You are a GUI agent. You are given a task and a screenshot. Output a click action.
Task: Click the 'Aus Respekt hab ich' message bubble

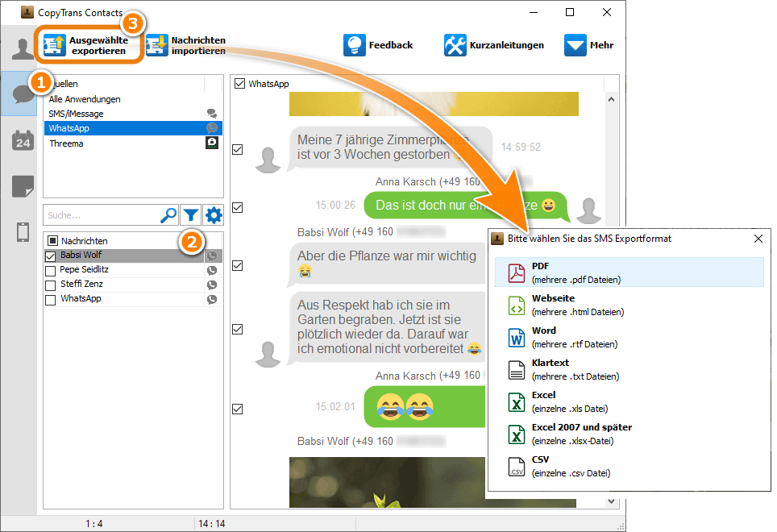(385, 327)
